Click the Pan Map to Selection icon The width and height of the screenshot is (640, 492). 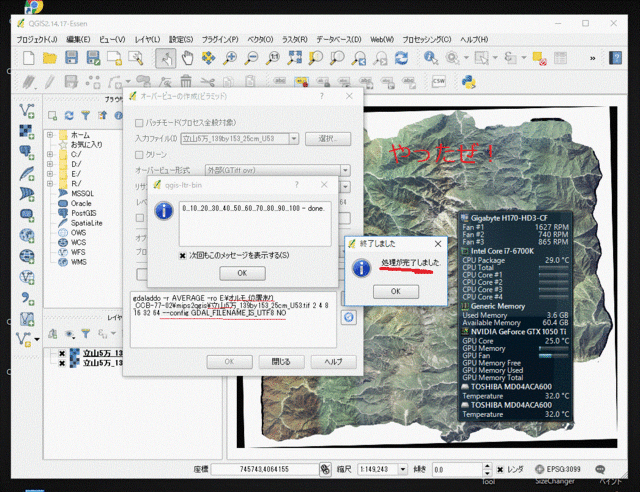pyautogui.click(x=209, y=58)
